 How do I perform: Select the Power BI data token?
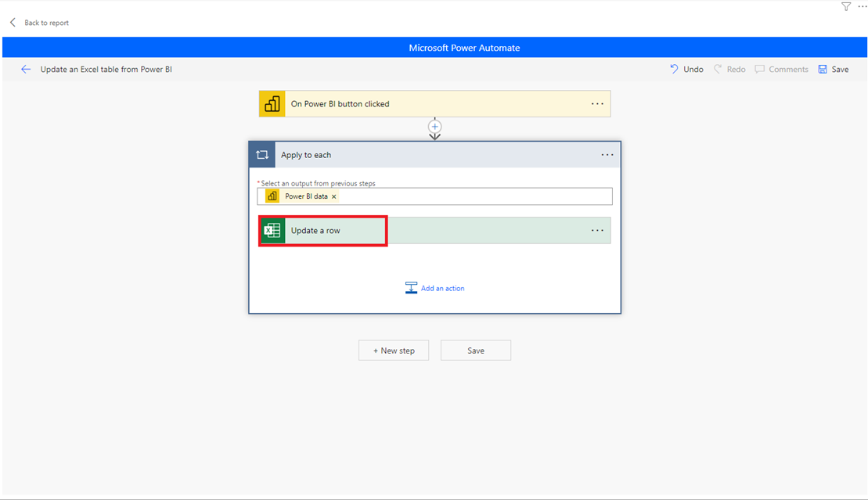pos(302,196)
